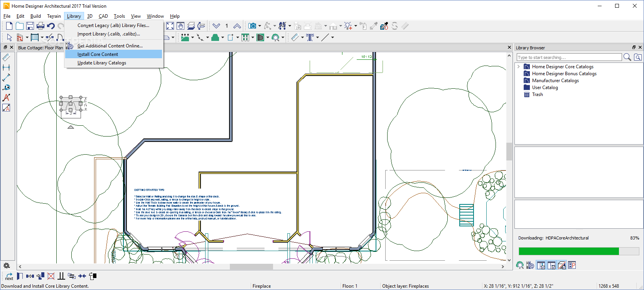Select the Text tool icon
The image size is (644, 290).
tap(310, 37)
